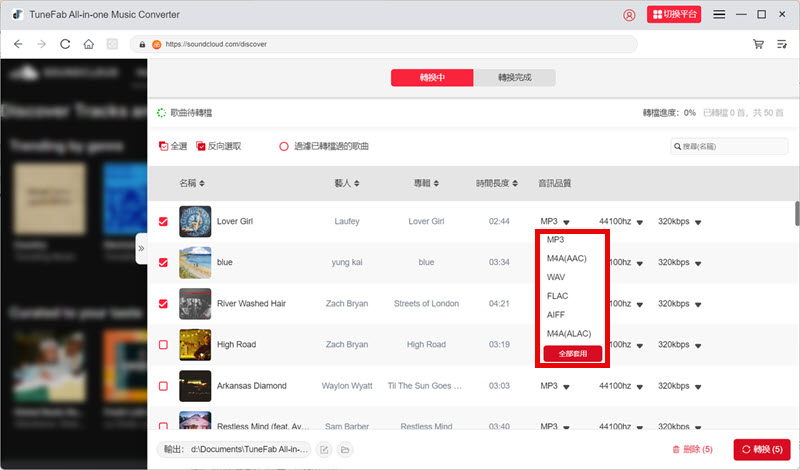The height and width of the screenshot is (470, 800).
Task: Open the MP3 dropdown for Arkansas Diamond
Action: pyautogui.click(x=555, y=386)
